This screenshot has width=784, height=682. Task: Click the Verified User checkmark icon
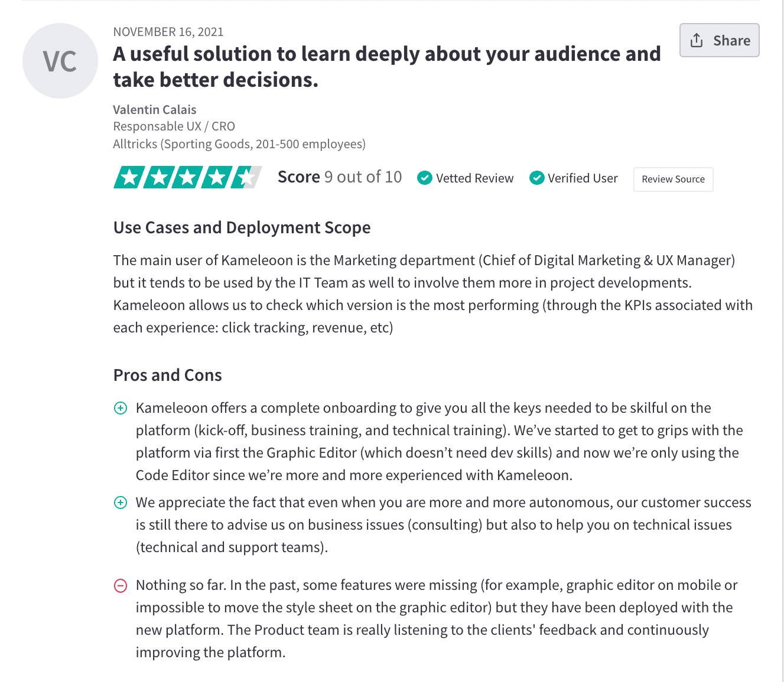(x=536, y=178)
